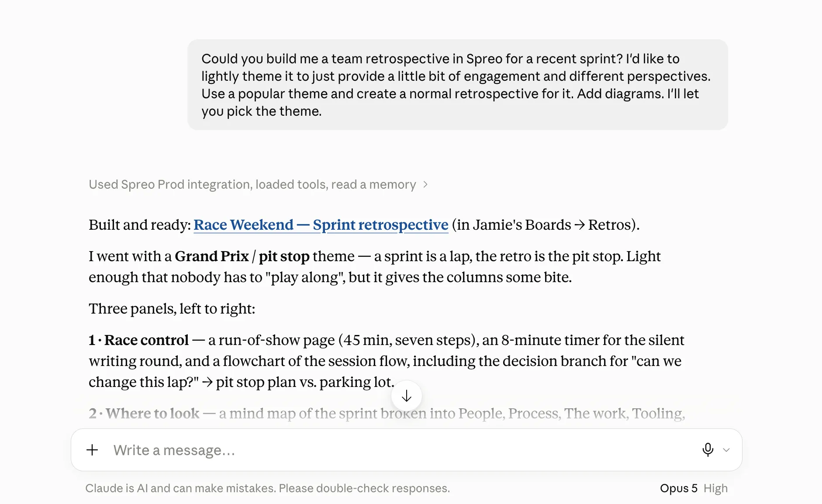This screenshot has height=504, width=822.
Task: Click the arrow between Boards and Retros
Action: (580, 225)
